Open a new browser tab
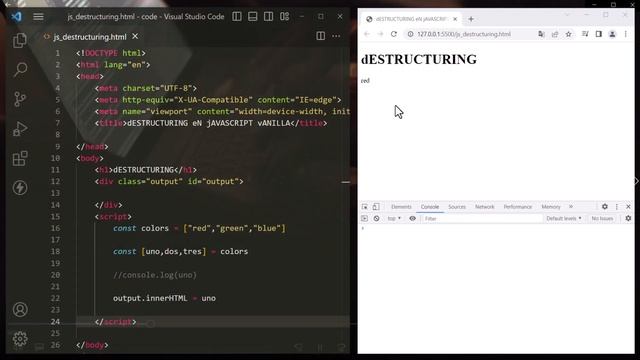The image size is (640, 360). 471,19
